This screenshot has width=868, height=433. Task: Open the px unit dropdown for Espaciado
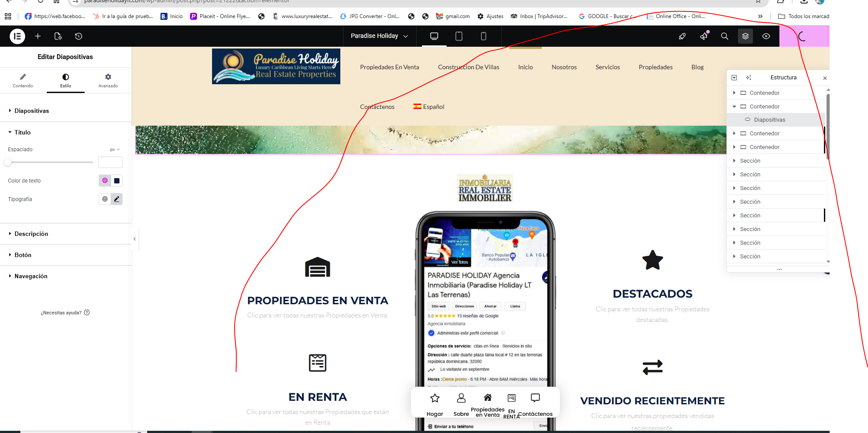pos(115,149)
